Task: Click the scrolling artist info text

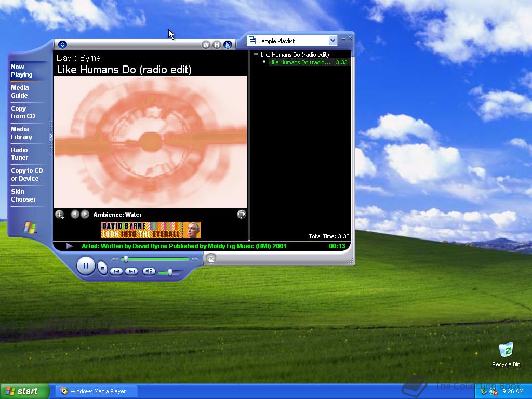Action: (184, 246)
